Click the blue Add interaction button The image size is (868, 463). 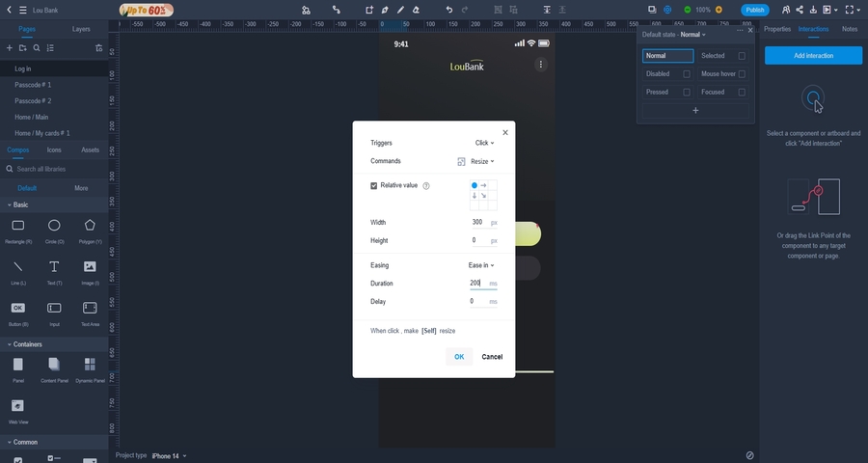coord(813,56)
